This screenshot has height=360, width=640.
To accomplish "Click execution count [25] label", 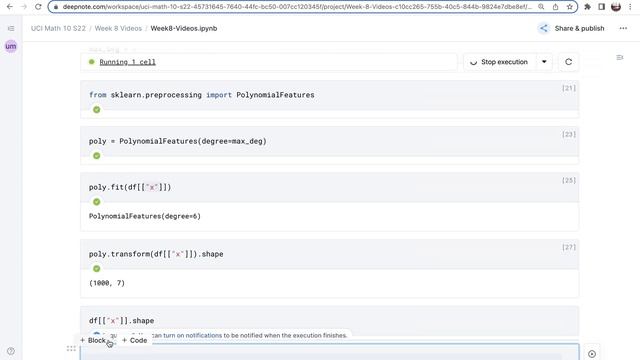I will coord(569,180).
